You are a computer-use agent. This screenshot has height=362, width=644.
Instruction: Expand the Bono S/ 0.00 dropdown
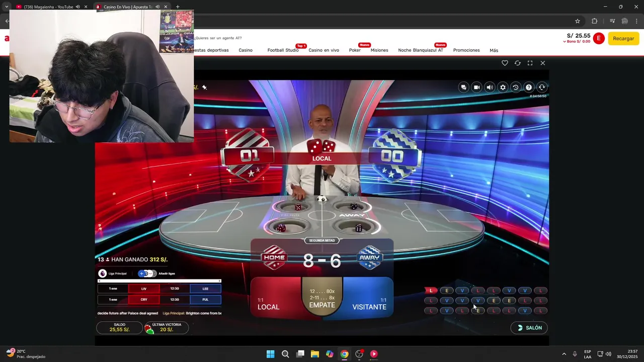tap(577, 42)
